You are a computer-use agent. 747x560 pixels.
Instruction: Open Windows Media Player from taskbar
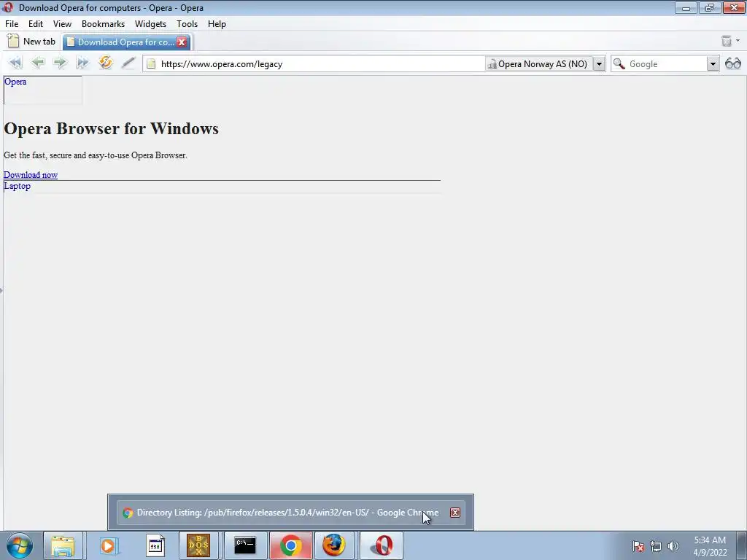coord(108,545)
